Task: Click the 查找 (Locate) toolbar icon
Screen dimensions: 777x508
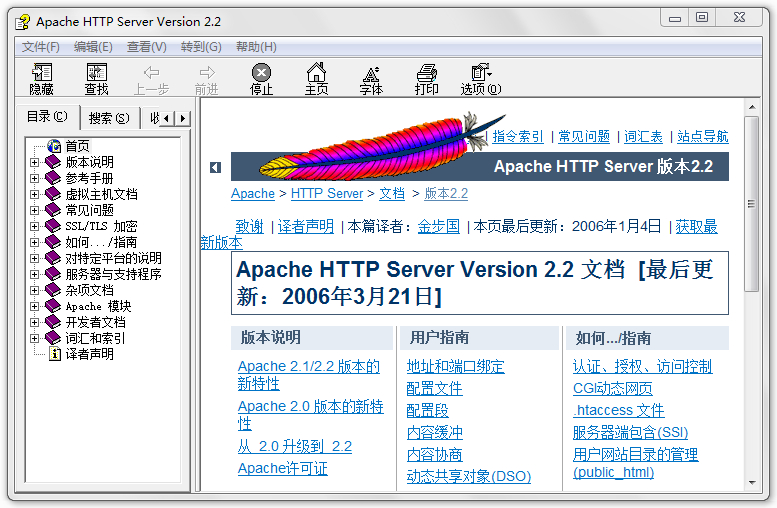Action: pyautogui.click(x=97, y=72)
